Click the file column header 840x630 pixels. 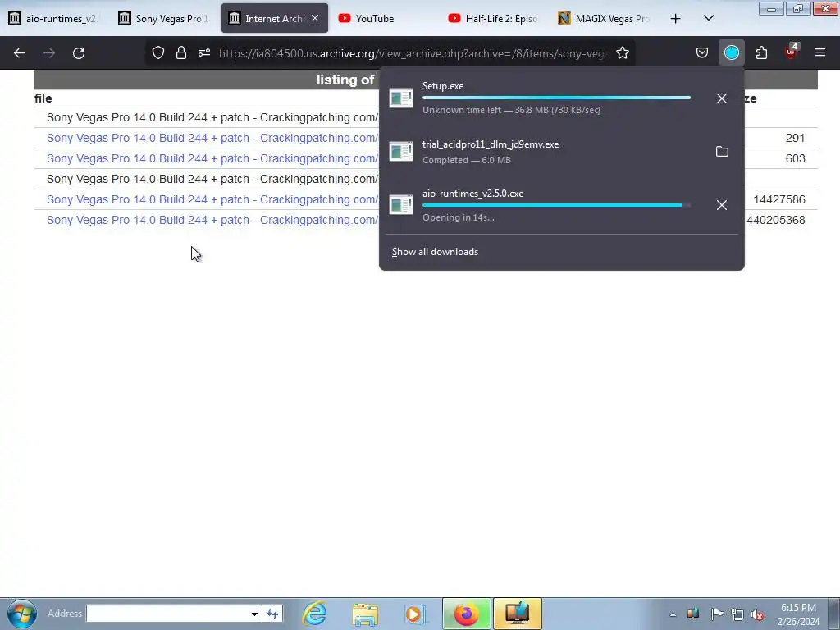pyautogui.click(x=43, y=98)
